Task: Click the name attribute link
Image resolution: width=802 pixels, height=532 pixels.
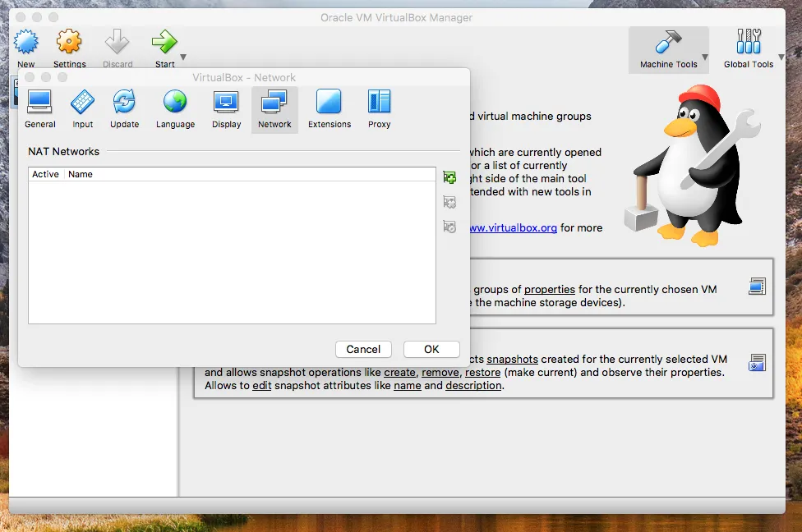Action: click(x=407, y=386)
